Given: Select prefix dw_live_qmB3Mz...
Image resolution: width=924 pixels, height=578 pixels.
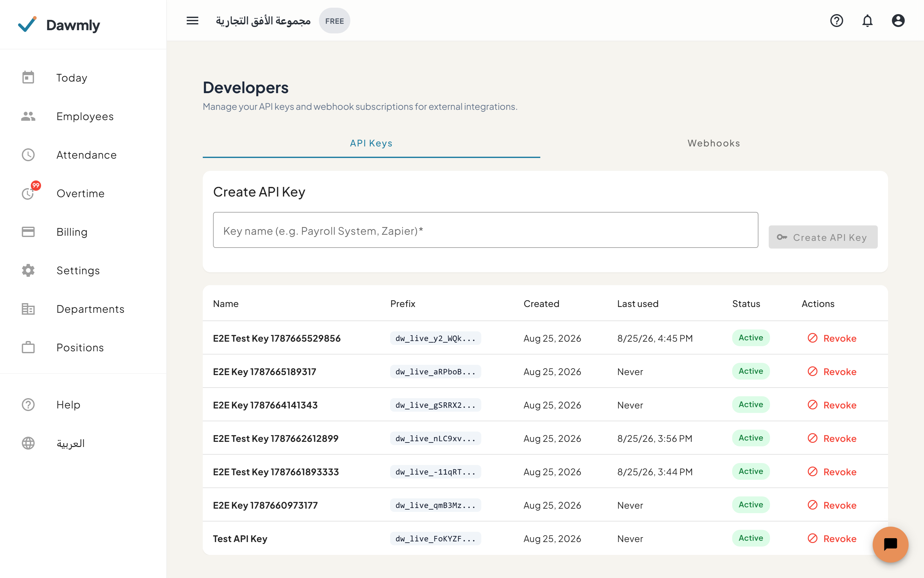Looking at the screenshot, I should [x=435, y=505].
